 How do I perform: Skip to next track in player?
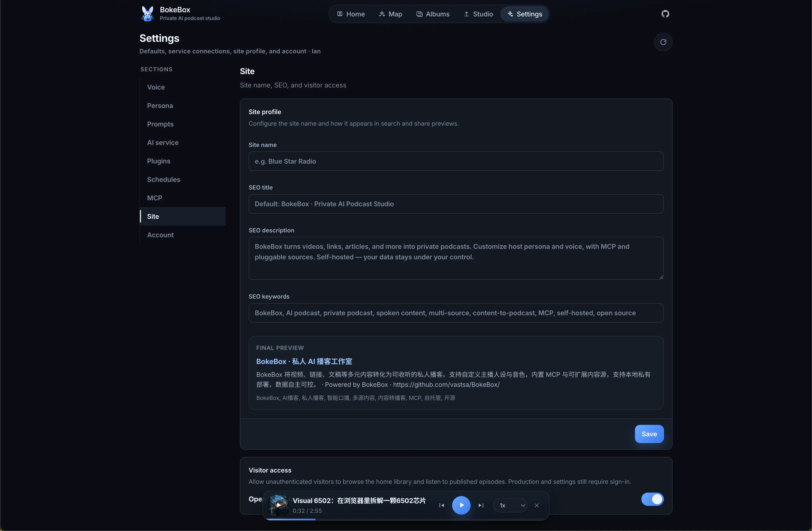pos(481,505)
